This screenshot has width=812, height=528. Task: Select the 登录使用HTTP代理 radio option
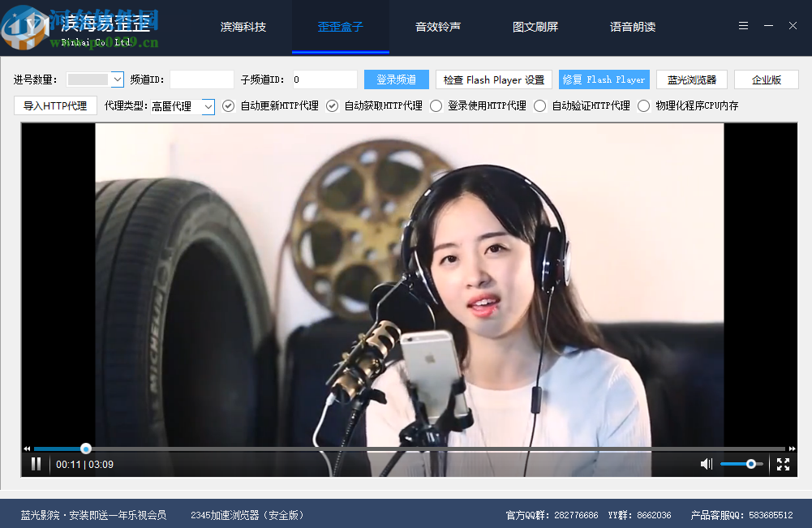click(436, 105)
